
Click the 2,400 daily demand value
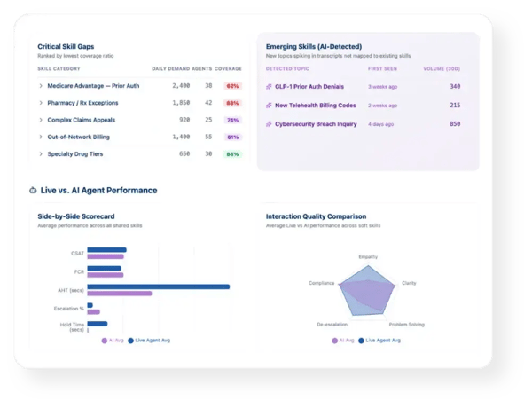181,86
